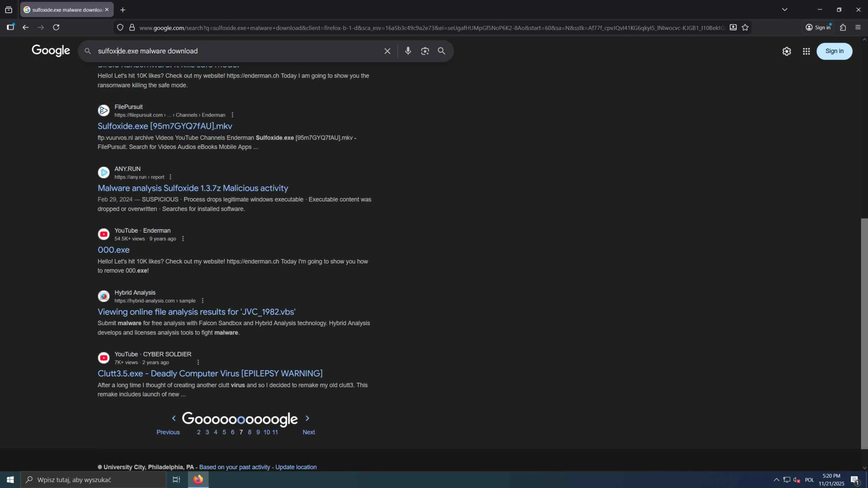The height and width of the screenshot is (488, 868).
Task: Open Firefox application hamburger menu
Action: coord(858,27)
